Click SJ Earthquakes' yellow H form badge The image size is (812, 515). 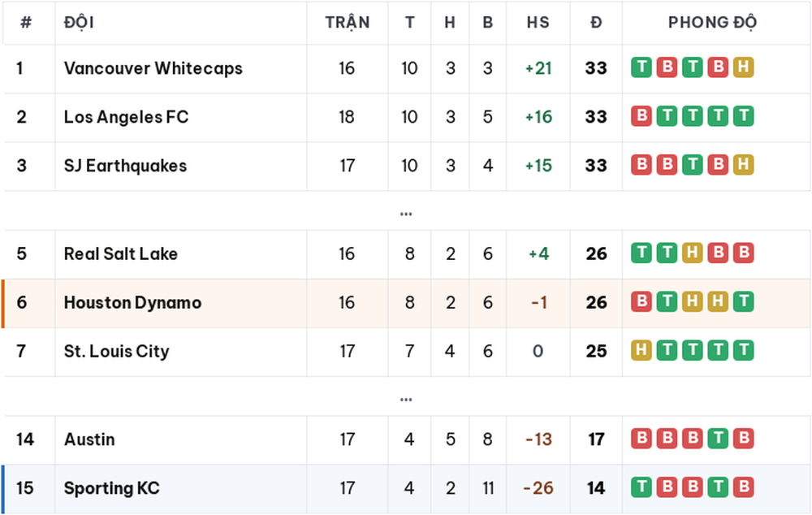743,165
